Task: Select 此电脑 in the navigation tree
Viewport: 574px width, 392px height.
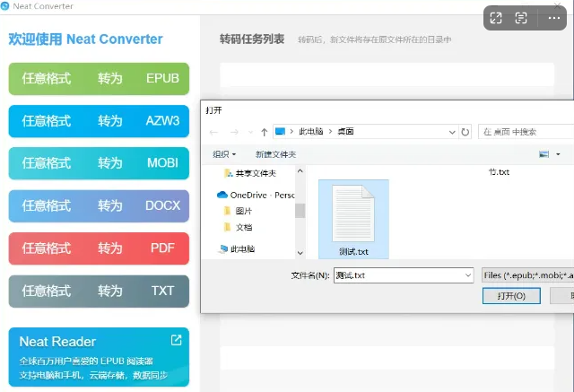Action: click(x=237, y=249)
